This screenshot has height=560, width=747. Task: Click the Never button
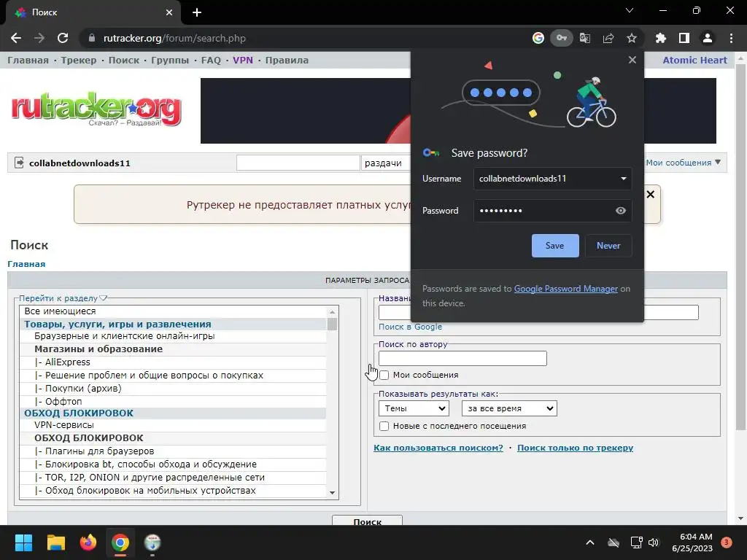(x=608, y=246)
